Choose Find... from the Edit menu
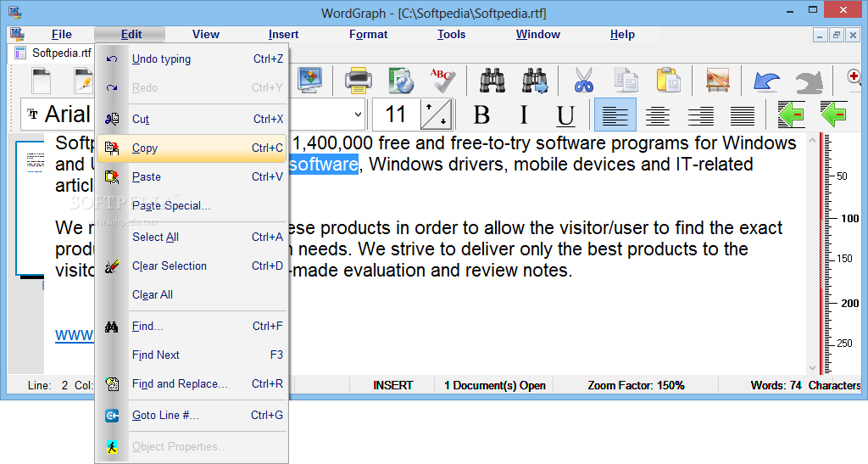Viewport: 868px width, 464px height. (x=192, y=326)
